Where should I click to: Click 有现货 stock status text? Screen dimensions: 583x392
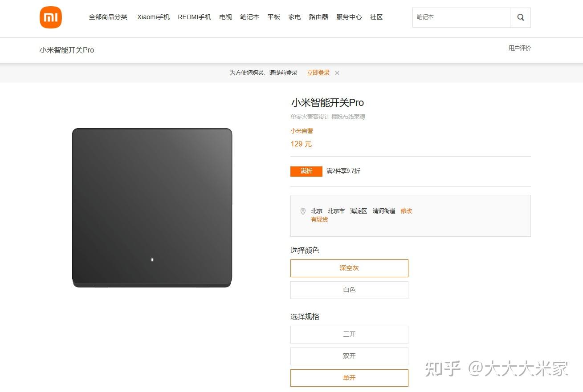[x=319, y=219]
